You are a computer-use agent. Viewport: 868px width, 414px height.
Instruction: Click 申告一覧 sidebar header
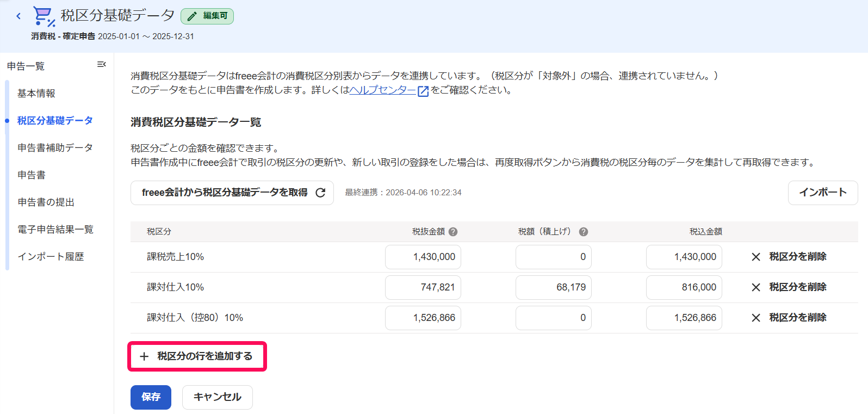click(x=26, y=66)
